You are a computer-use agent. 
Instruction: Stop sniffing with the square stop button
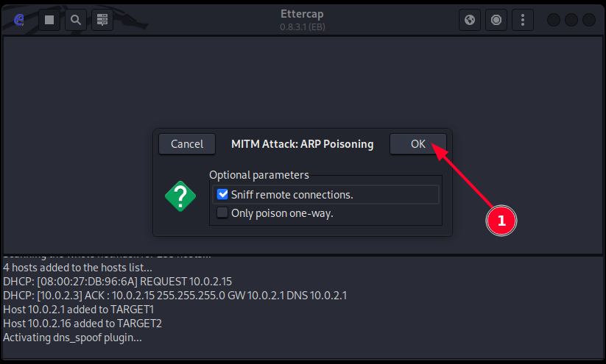(x=49, y=20)
